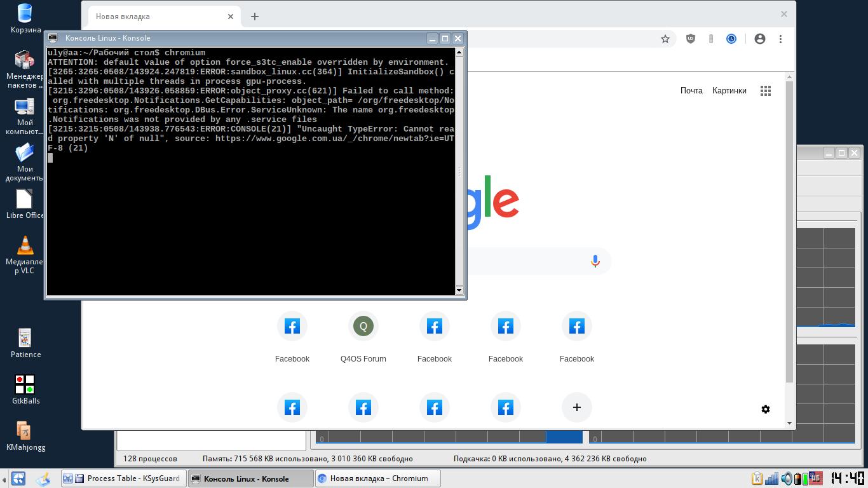Close the Chromium window

(x=784, y=13)
